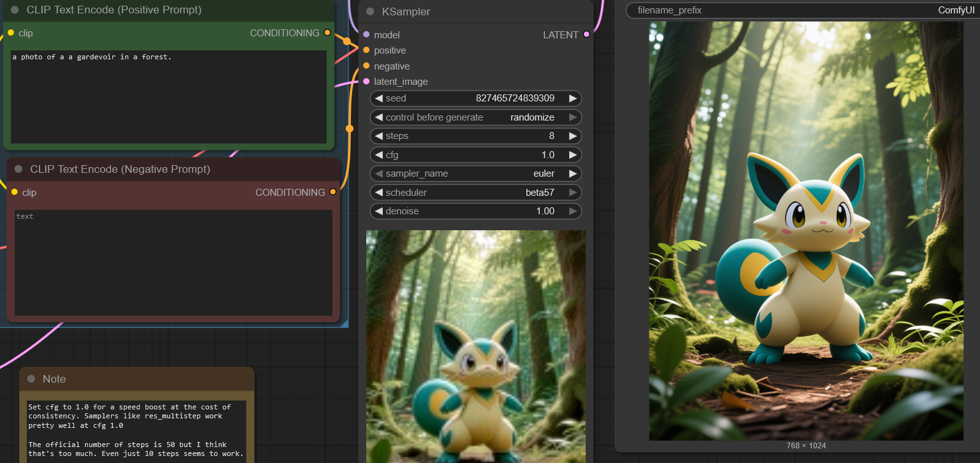Viewport: 980px width, 463px height.
Task: Open the scheduler beta57 dropdown
Action: pyautogui.click(x=476, y=192)
